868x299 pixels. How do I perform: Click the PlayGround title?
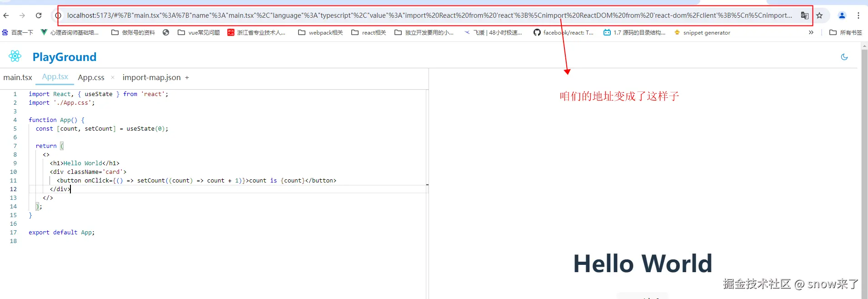click(65, 57)
